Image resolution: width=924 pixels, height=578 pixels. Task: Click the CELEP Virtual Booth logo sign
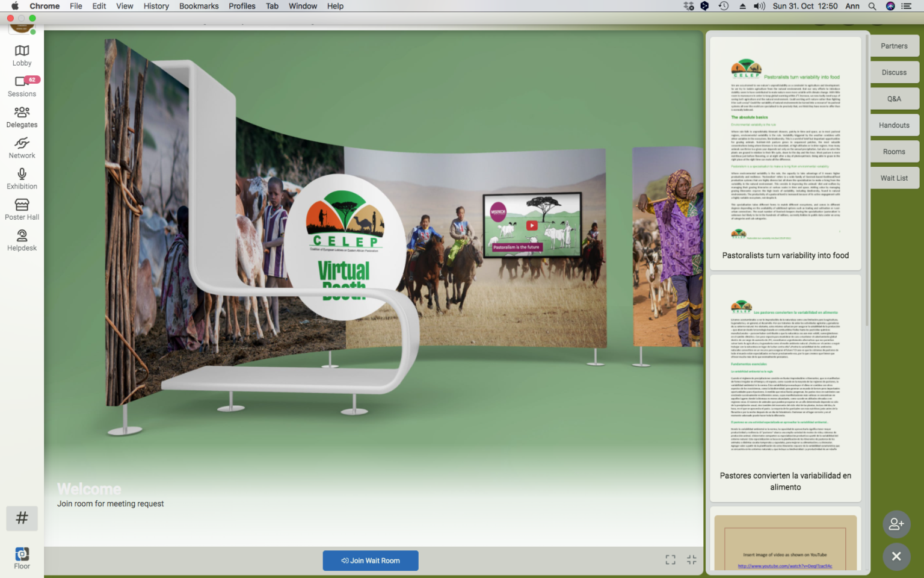[x=345, y=247]
